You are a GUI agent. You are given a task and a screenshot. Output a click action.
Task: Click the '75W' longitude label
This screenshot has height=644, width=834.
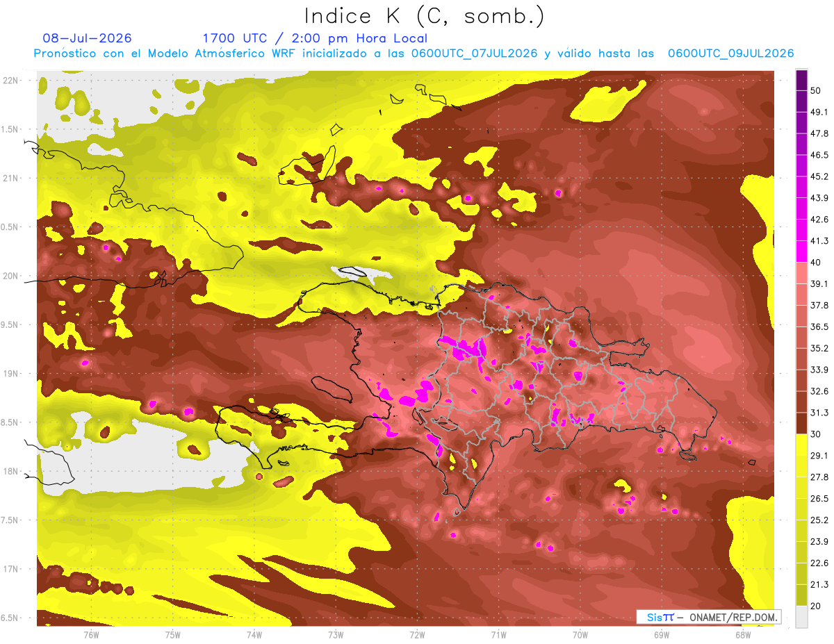pyautogui.click(x=173, y=634)
